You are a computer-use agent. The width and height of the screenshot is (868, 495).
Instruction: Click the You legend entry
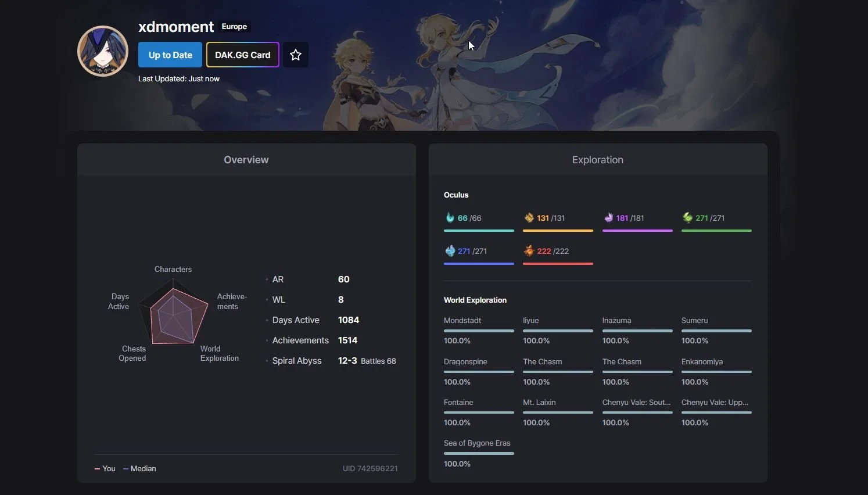(x=105, y=468)
